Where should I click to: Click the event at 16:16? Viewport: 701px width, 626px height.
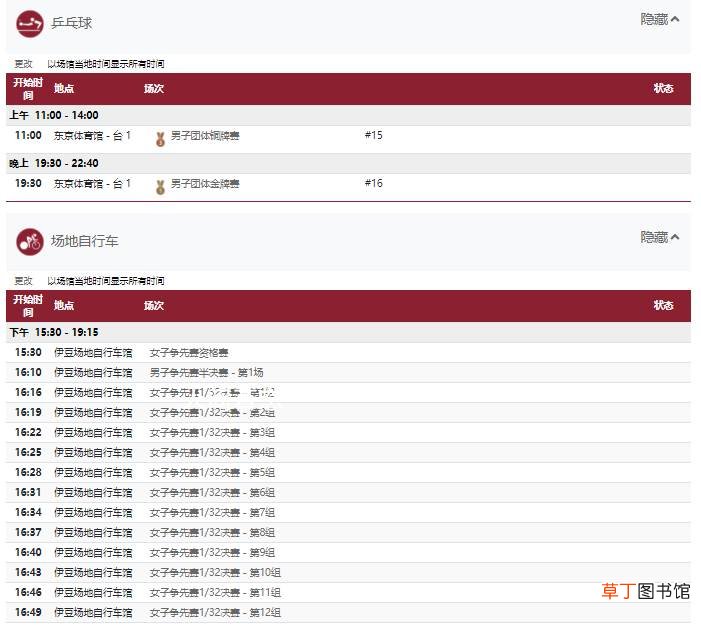click(x=212, y=393)
